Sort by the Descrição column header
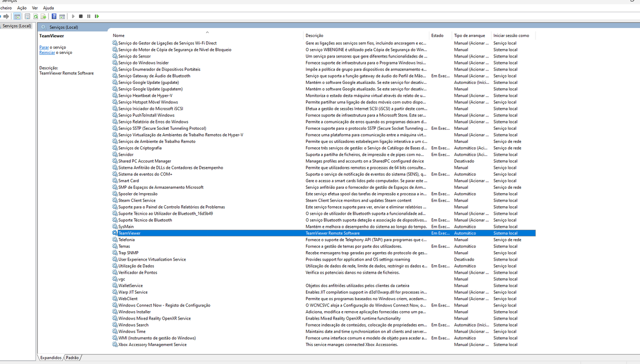 pyautogui.click(x=366, y=35)
